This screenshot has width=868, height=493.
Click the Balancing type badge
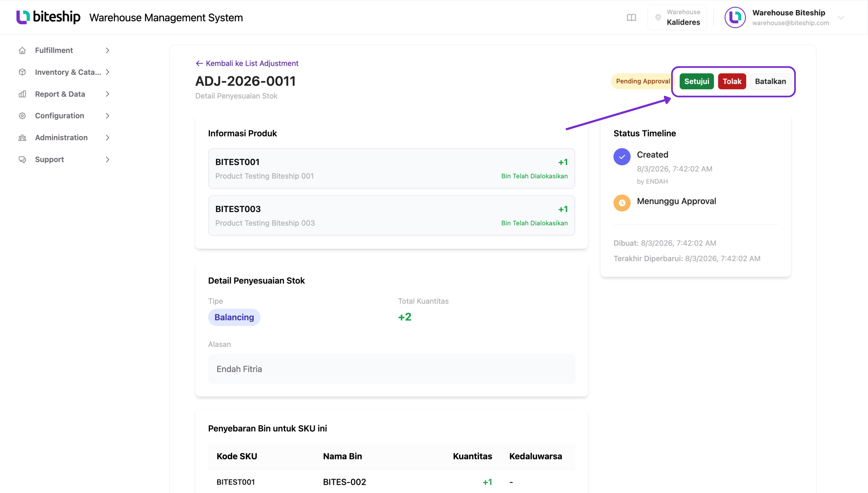point(234,317)
